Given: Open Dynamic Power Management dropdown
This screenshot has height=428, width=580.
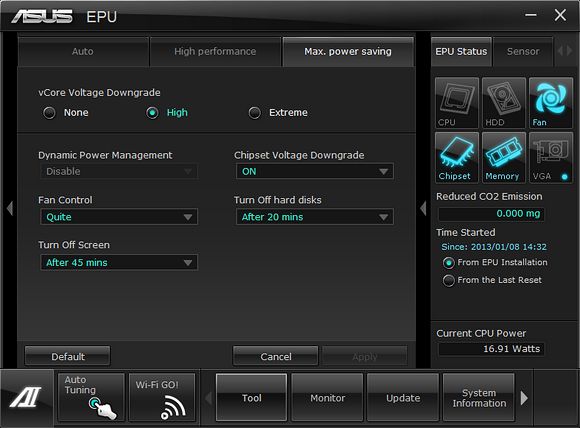Looking at the screenshot, I should point(119,171).
